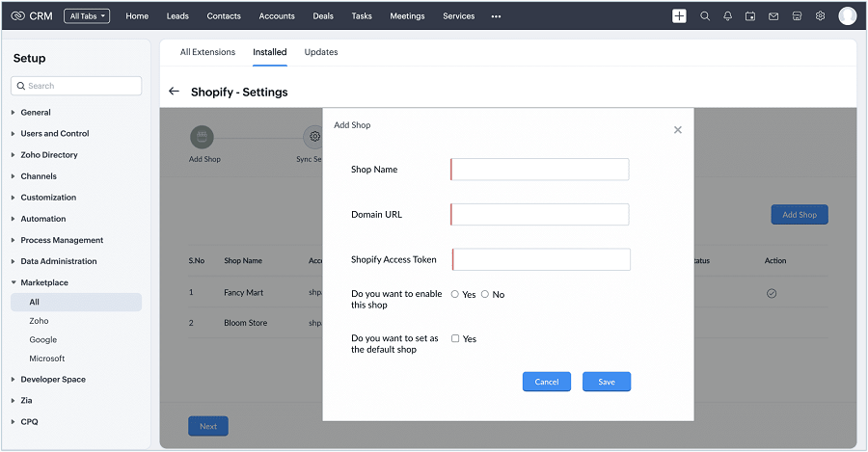This screenshot has height=452, width=868.
Task: Select Google under Marketplace
Action: [43, 339]
